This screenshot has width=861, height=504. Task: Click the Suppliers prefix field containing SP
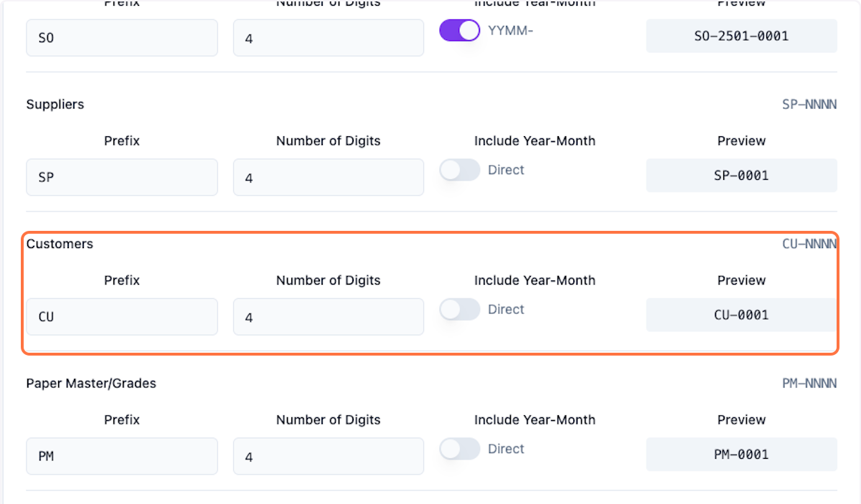coord(122,177)
